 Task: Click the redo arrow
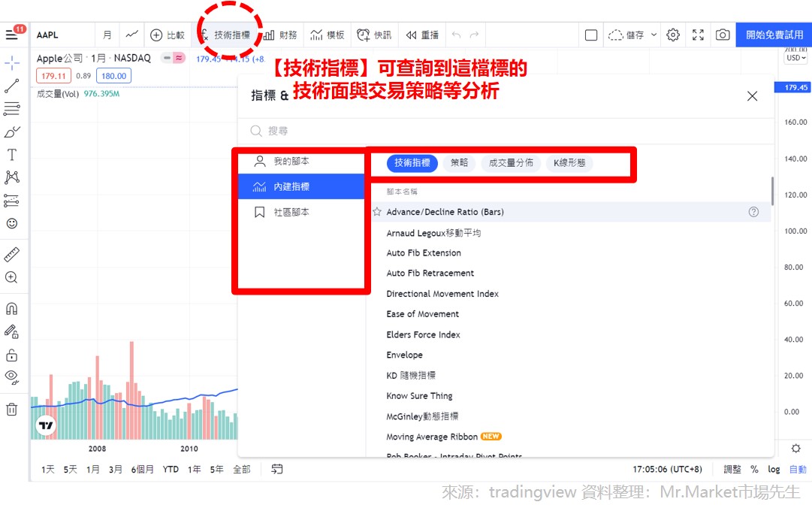(x=475, y=35)
